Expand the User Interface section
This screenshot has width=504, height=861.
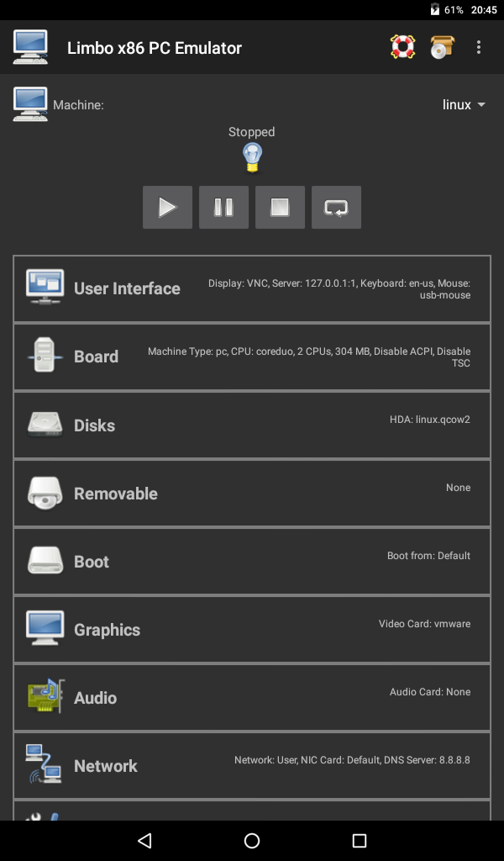[x=252, y=289]
